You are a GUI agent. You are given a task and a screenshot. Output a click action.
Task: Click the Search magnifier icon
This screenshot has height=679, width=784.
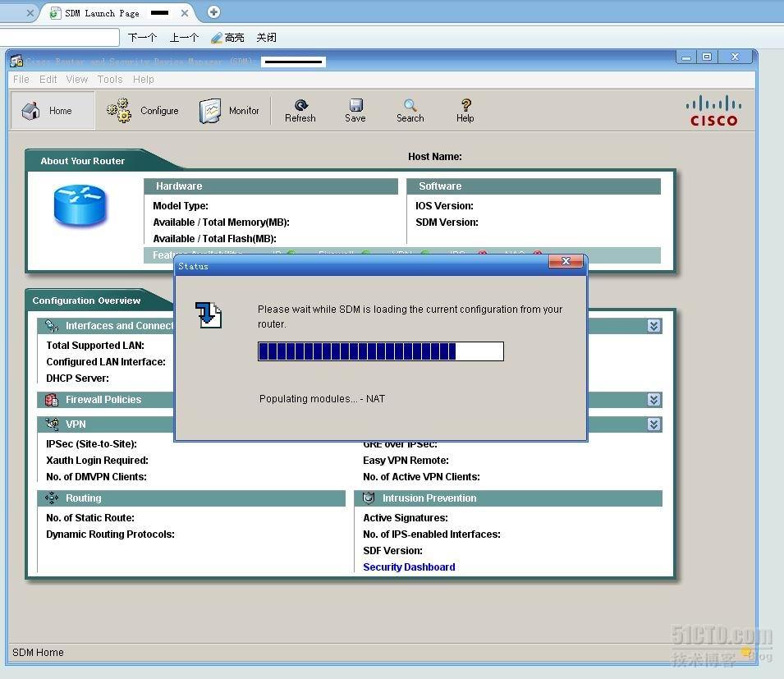[410, 105]
